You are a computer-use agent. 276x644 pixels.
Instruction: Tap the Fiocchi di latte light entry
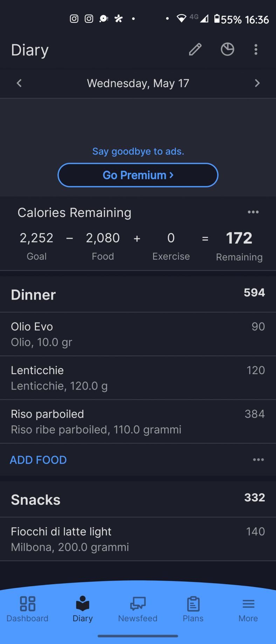tap(138, 539)
